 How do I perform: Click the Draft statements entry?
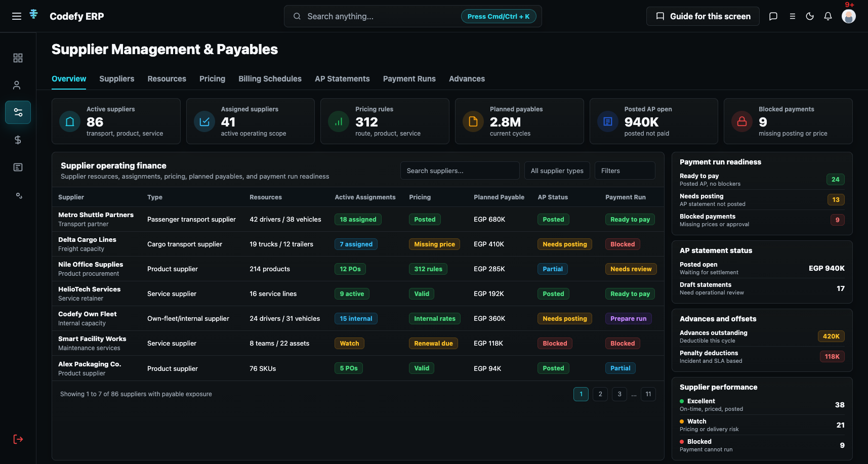point(762,288)
